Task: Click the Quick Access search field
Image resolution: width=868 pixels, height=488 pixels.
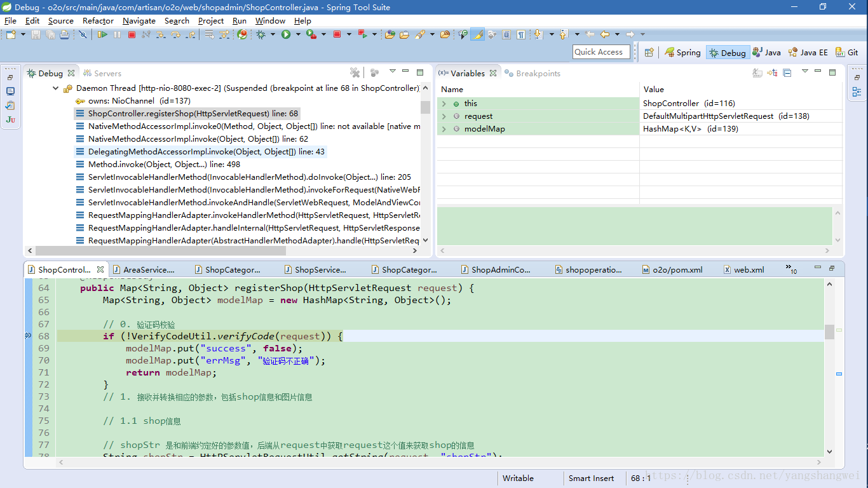Action: (600, 52)
